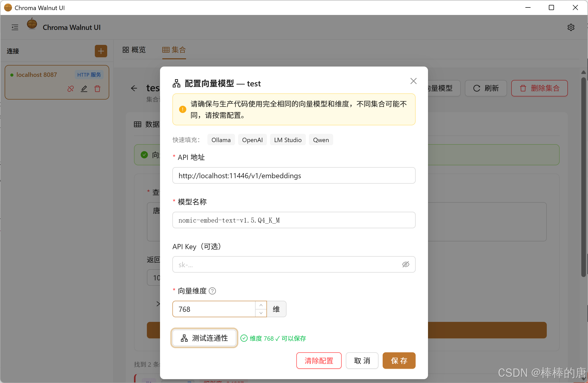Image resolution: width=588 pixels, height=383 pixels.
Task: Quick-fill with the Qwen preset
Action: tap(321, 140)
